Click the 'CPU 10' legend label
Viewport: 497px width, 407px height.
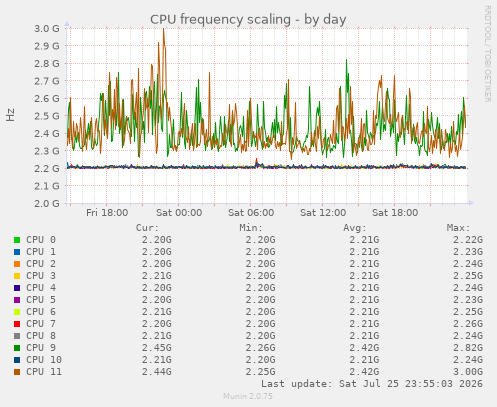(44, 360)
